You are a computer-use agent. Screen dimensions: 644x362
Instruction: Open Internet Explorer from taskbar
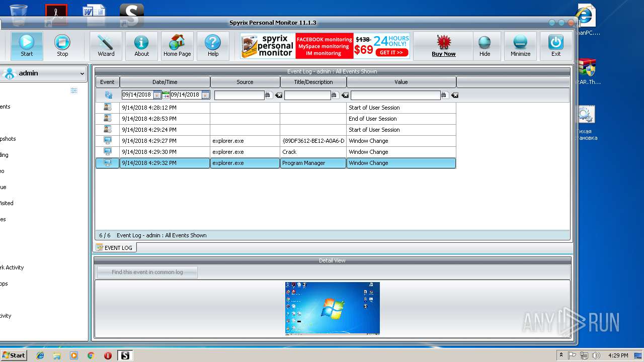[40, 355]
